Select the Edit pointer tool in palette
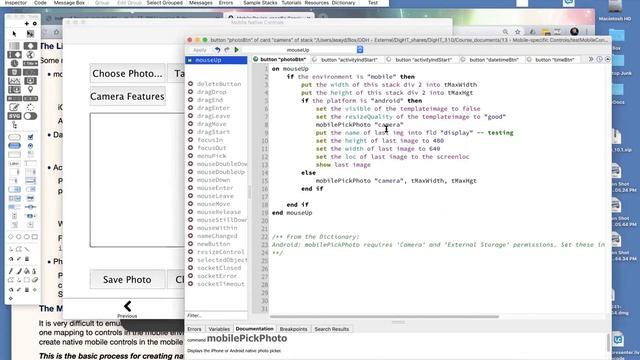 (30, 34)
